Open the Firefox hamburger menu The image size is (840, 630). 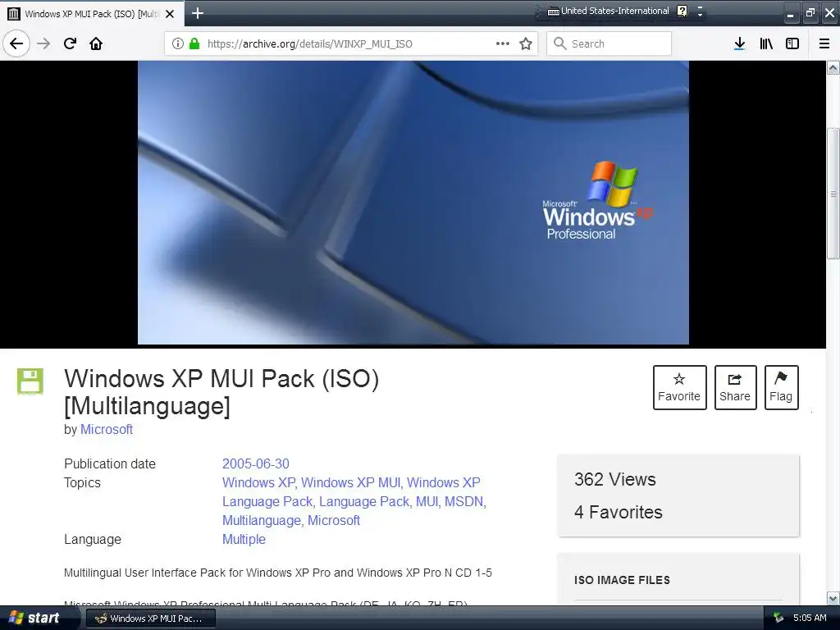click(824, 43)
